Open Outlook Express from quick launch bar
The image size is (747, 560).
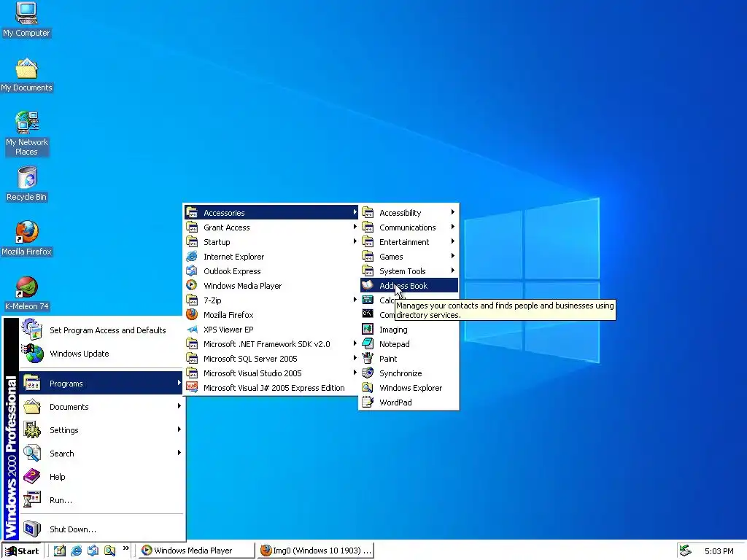click(x=93, y=551)
